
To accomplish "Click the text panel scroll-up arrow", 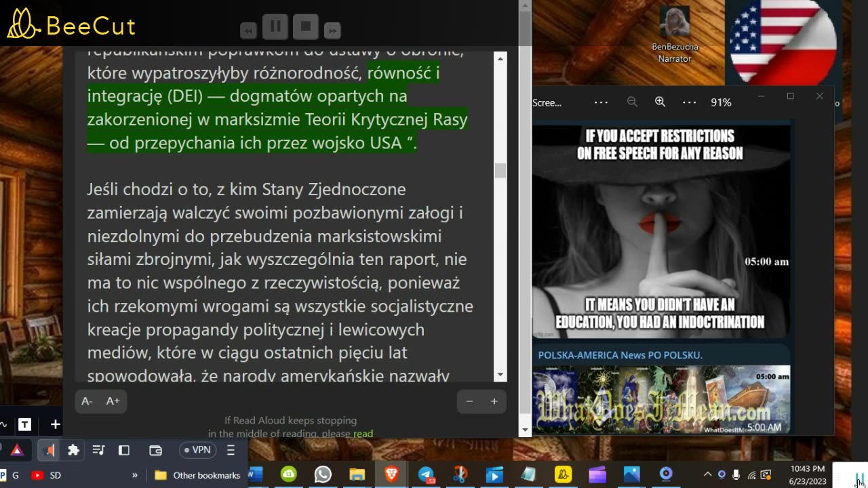I will [x=500, y=59].
